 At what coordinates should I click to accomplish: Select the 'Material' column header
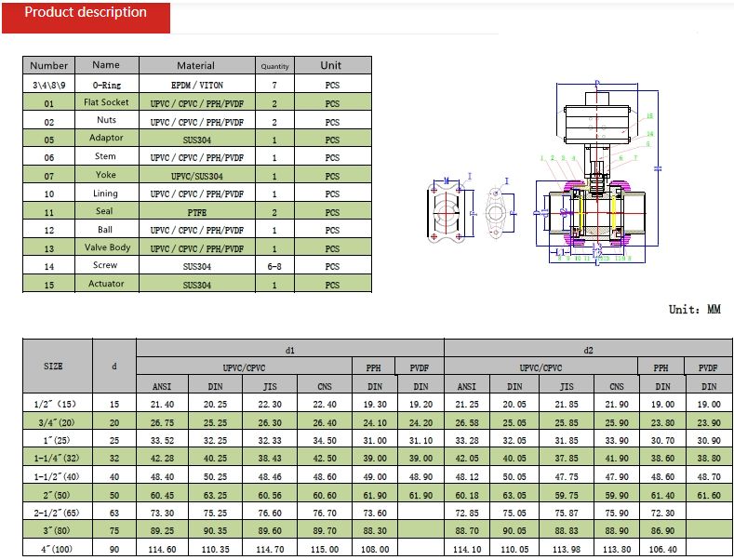[x=196, y=66]
